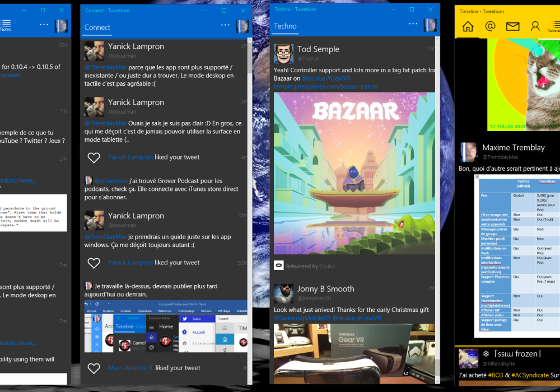The image size is (560, 392).
Task: Select the Connect tab
Action: pos(97,27)
